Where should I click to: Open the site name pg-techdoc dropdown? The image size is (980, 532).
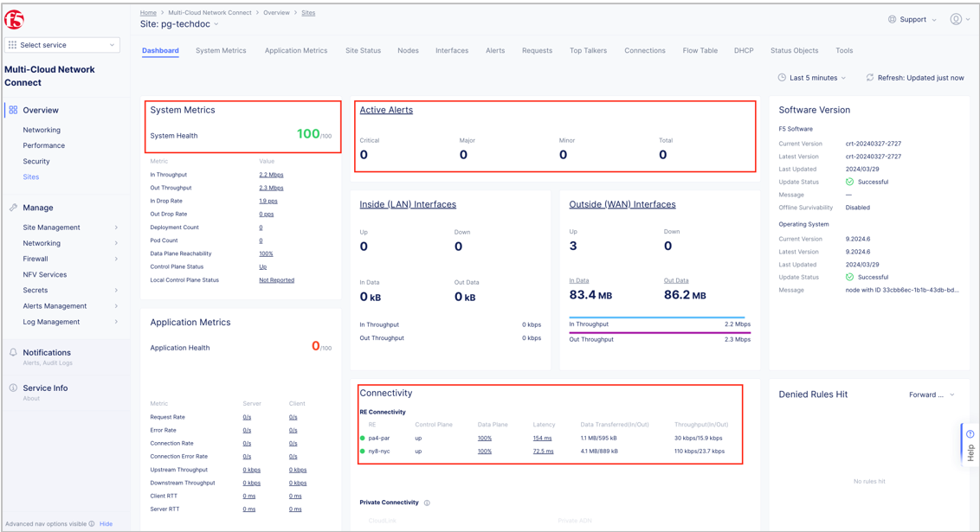[216, 24]
